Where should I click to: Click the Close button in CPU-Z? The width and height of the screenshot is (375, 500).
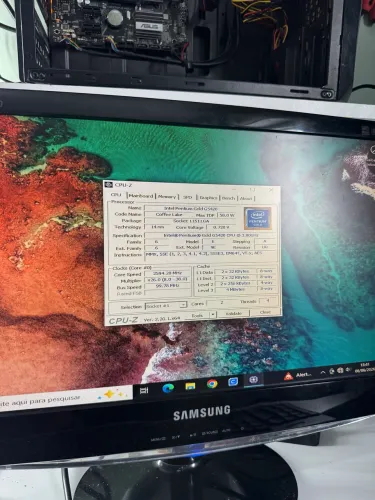(265, 312)
